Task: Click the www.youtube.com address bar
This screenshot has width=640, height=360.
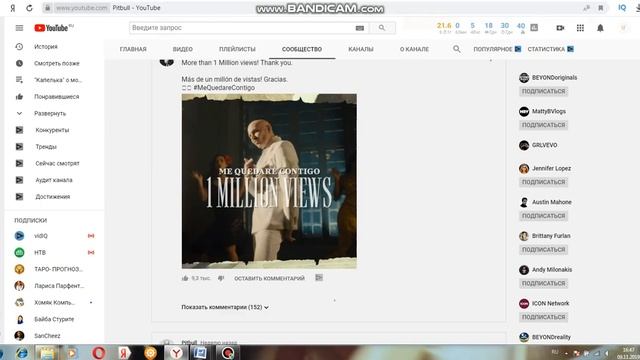Action: tap(81, 8)
